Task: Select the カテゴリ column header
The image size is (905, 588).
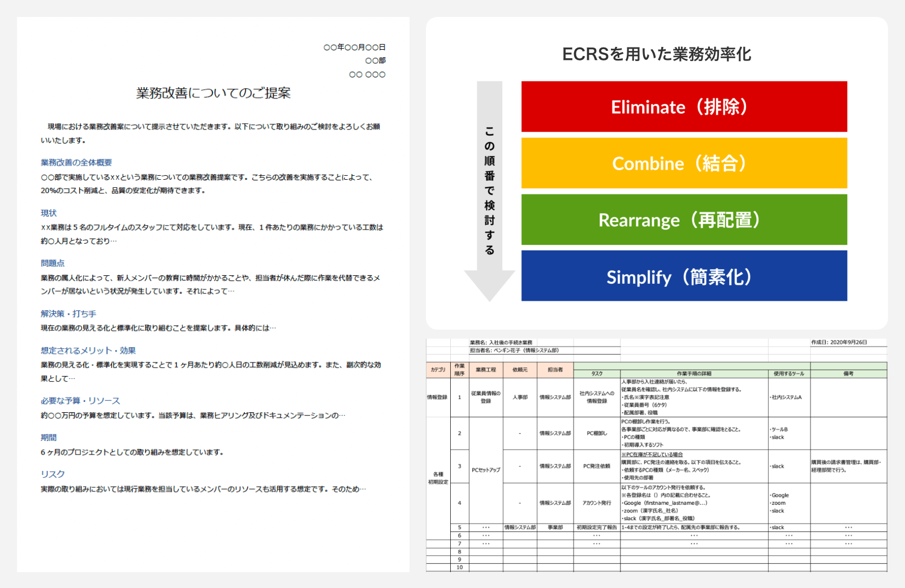Action: pos(438,370)
